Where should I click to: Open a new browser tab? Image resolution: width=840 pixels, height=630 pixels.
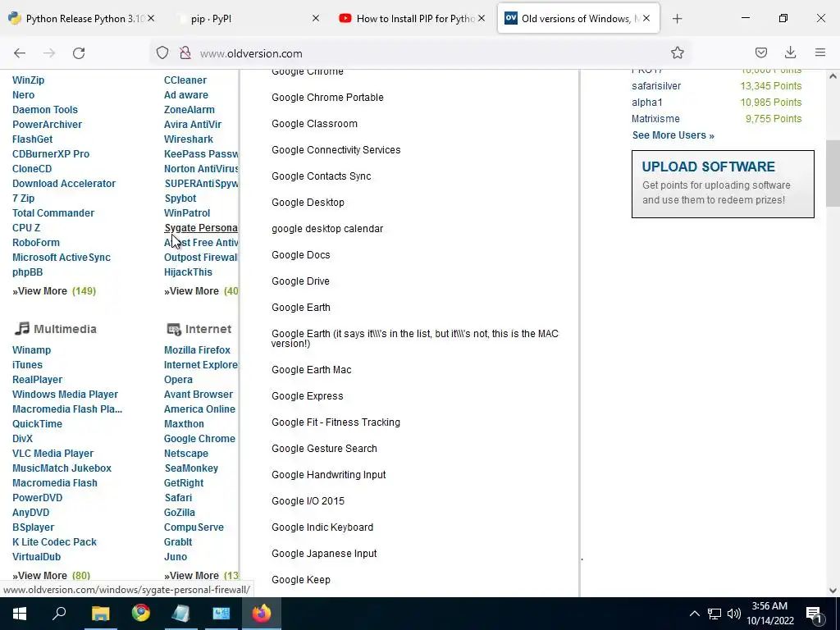pos(677,19)
